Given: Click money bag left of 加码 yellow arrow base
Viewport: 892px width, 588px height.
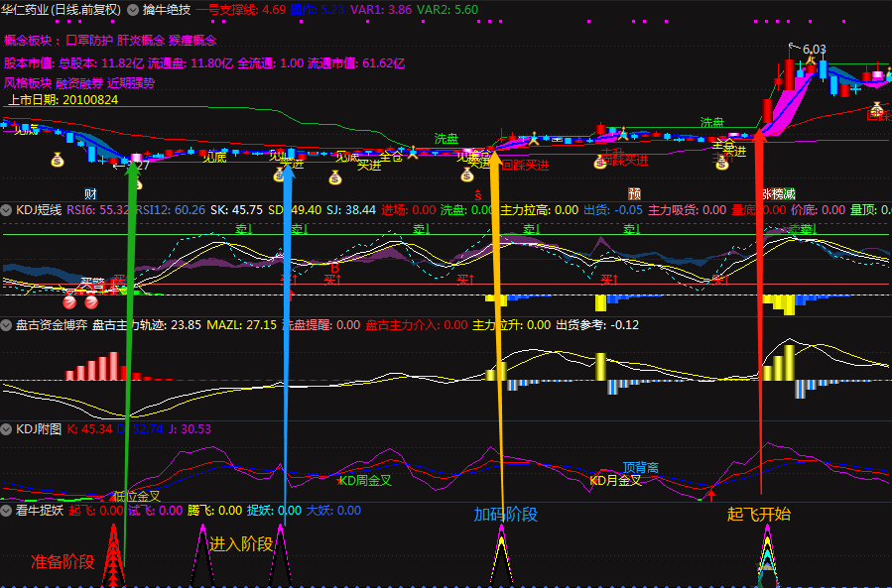Looking at the screenshot, I should (467, 175).
